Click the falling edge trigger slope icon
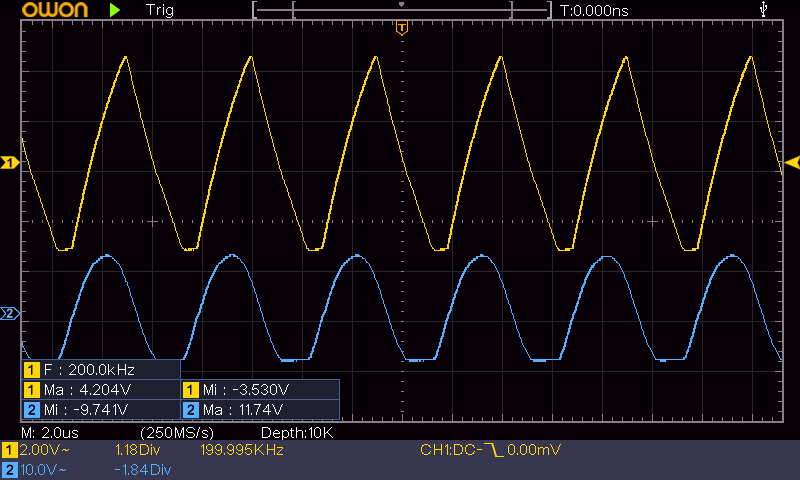The image size is (800, 480). pyautogui.click(x=493, y=450)
